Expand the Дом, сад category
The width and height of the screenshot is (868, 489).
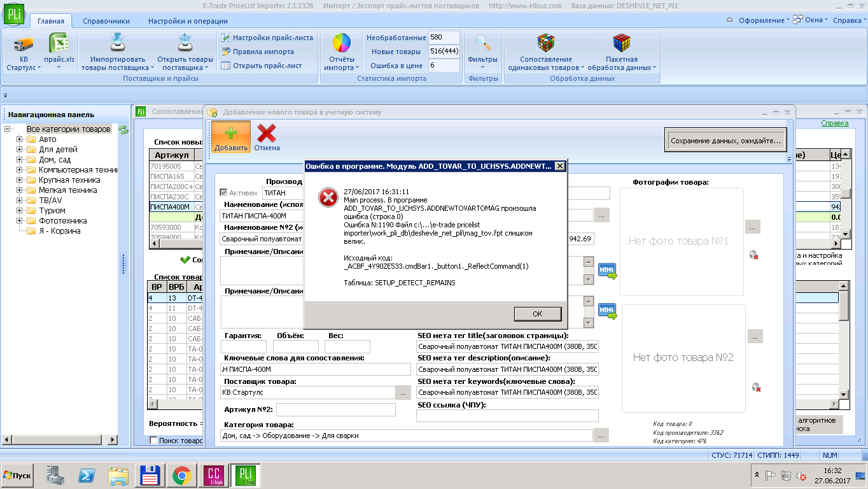(19, 160)
